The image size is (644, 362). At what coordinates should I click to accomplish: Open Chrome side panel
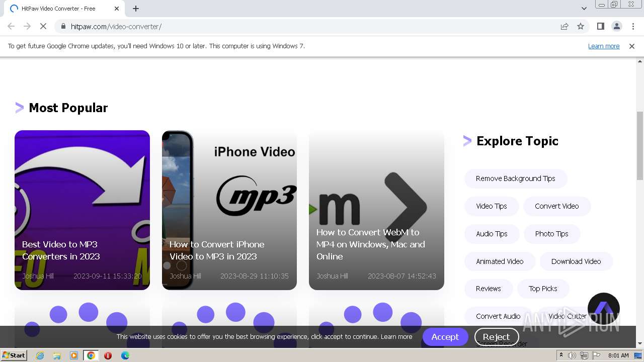[x=600, y=27]
